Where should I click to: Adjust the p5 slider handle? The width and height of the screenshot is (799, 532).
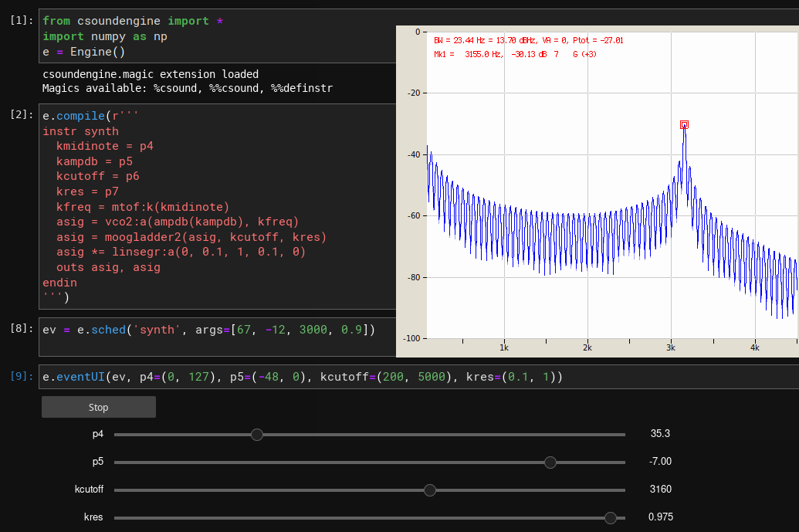(x=550, y=463)
